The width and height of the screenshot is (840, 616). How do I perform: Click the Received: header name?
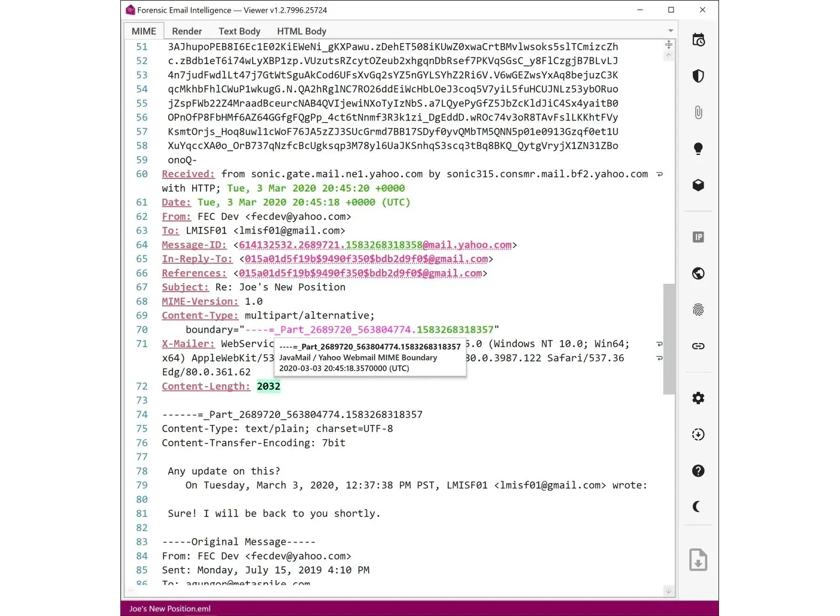[x=188, y=174]
